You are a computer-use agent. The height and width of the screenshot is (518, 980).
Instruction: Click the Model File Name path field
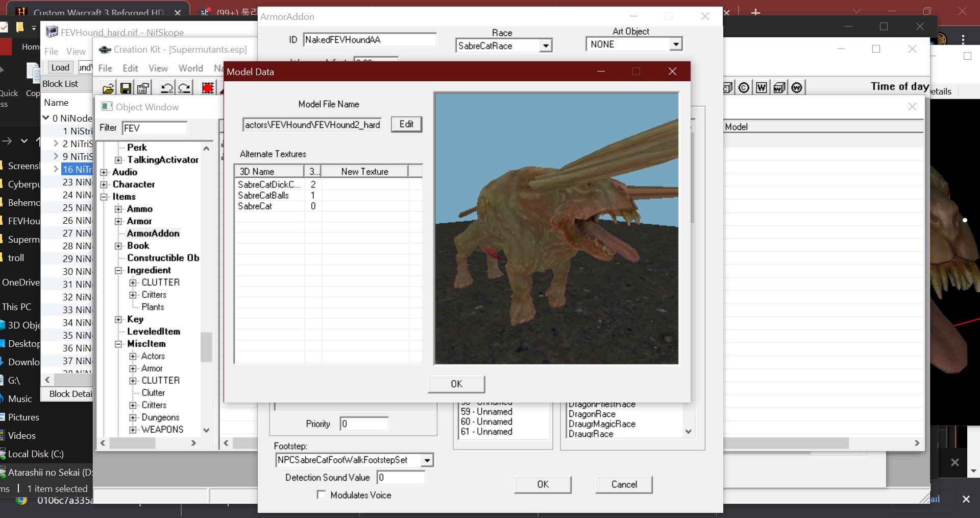pyautogui.click(x=313, y=125)
